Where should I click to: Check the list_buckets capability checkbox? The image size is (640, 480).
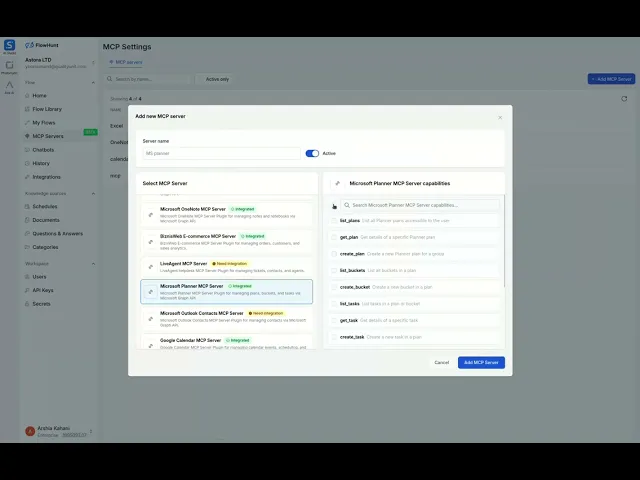coord(334,270)
